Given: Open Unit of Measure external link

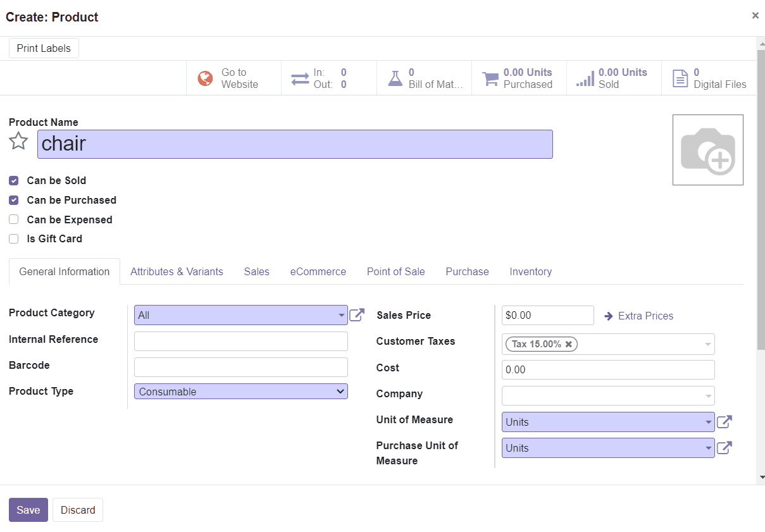Looking at the screenshot, I should (x=723, y=421).
